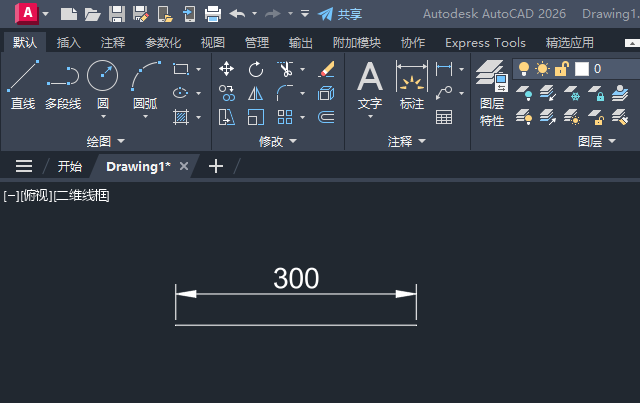Toggle layer freeze sun icon
Viewport: 640px width, 403px height.
(x=542, y=69)
